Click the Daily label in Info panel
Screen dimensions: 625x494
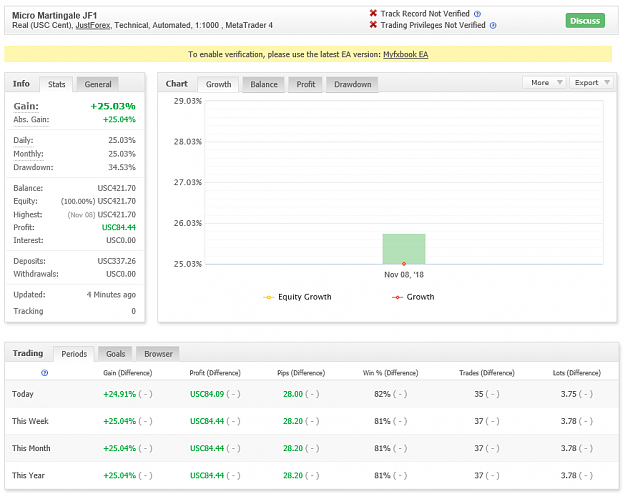pos(23,140)
